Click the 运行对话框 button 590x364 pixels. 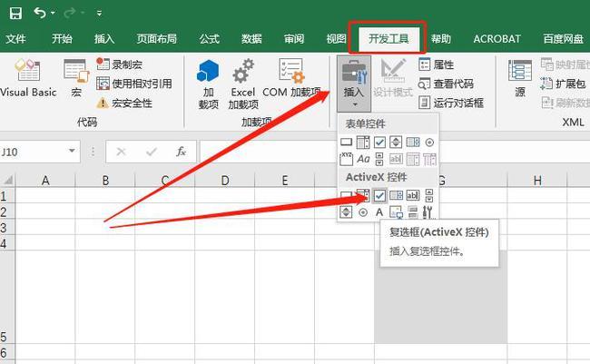(451, 103)
